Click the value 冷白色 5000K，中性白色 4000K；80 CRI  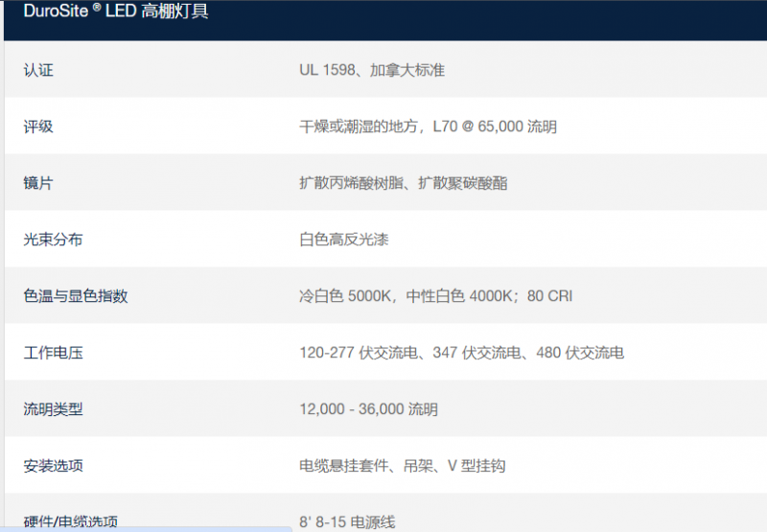pyautogui.click(x=436, y=296)
